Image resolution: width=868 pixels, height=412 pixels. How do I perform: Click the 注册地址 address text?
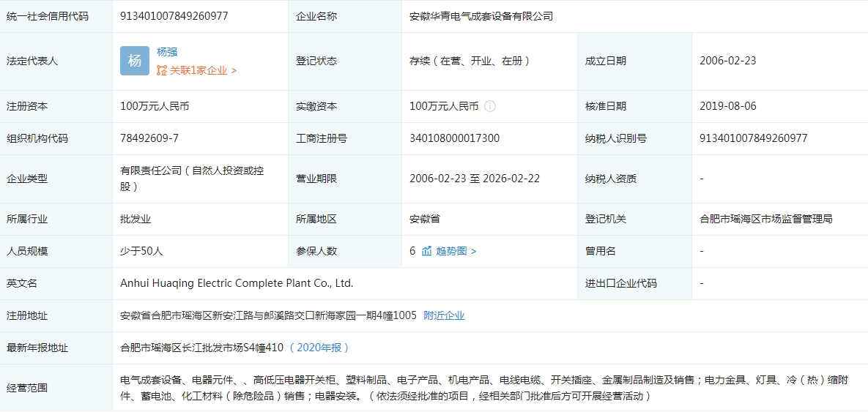tap(268, 315)
